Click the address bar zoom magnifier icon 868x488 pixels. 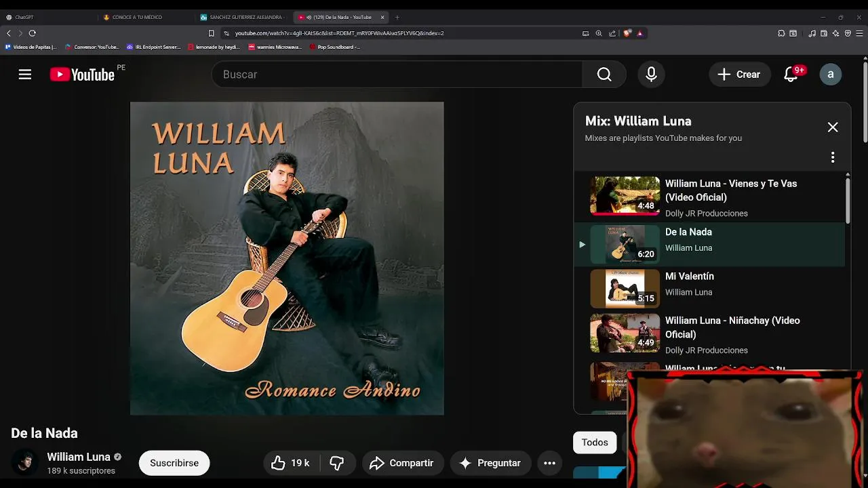(598, 33)
